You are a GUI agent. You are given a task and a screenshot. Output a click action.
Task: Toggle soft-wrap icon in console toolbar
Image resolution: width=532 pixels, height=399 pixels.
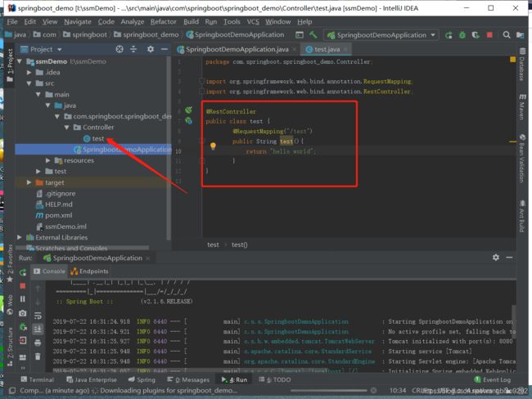coord(38,316)
